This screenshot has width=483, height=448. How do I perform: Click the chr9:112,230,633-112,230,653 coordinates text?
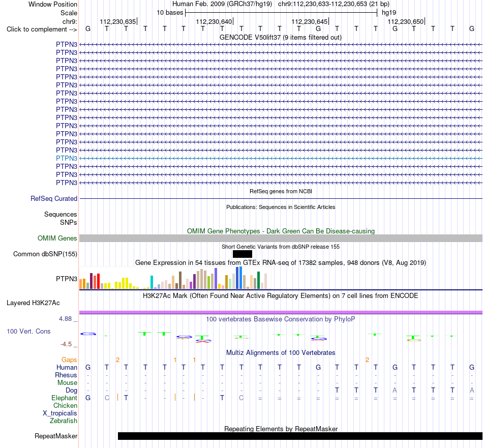coord(334,4)
